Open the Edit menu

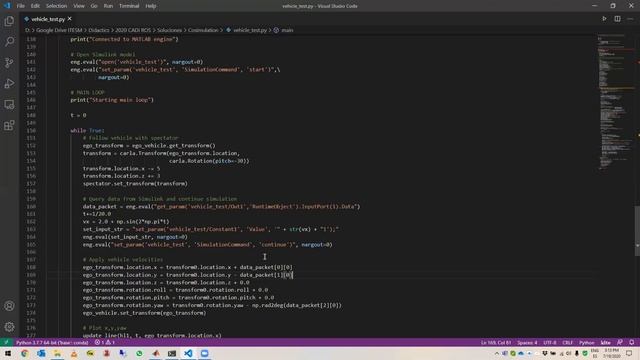click(35, 6)
